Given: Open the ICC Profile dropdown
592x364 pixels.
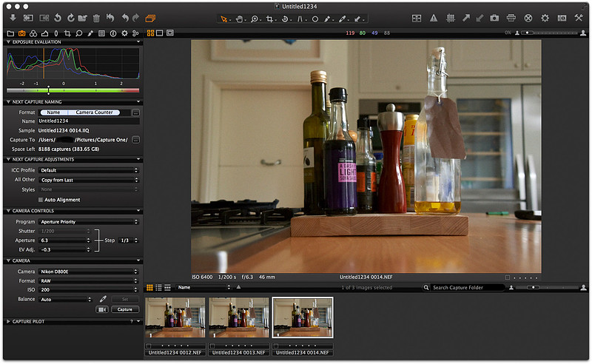Looking at the screenshot, I should 89,170.
